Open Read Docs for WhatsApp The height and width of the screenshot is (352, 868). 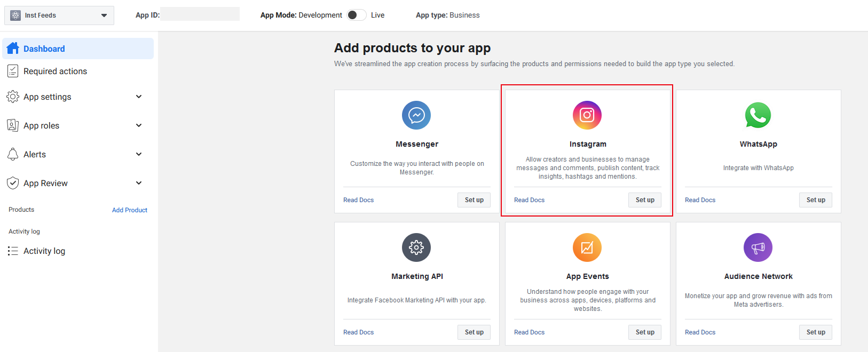point(700,200)
